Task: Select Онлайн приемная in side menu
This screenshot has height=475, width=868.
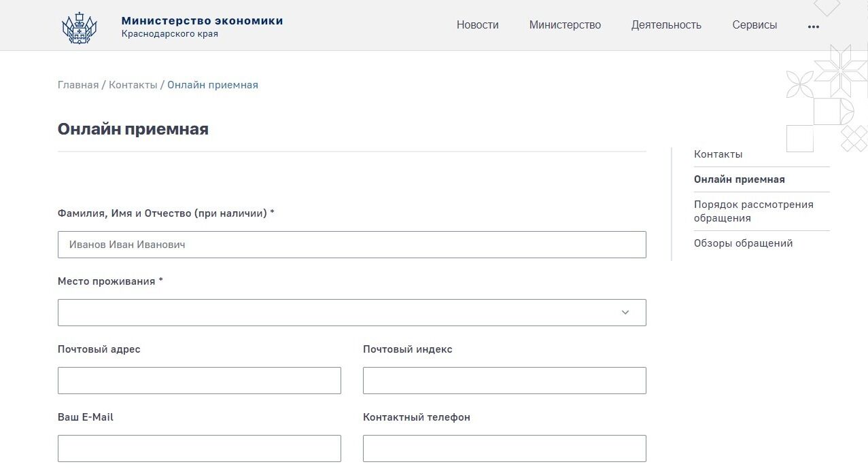Action: [739, 179]
